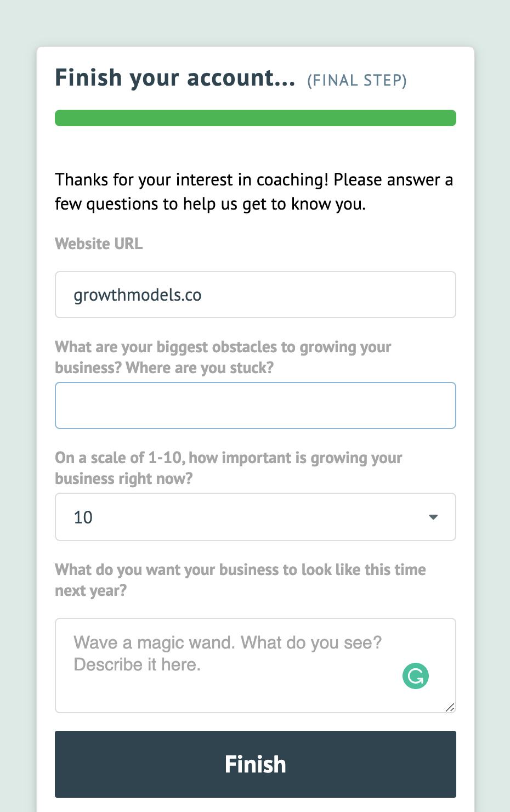
Task: Click the textarea resize handle corner
Action: (450, 708)
